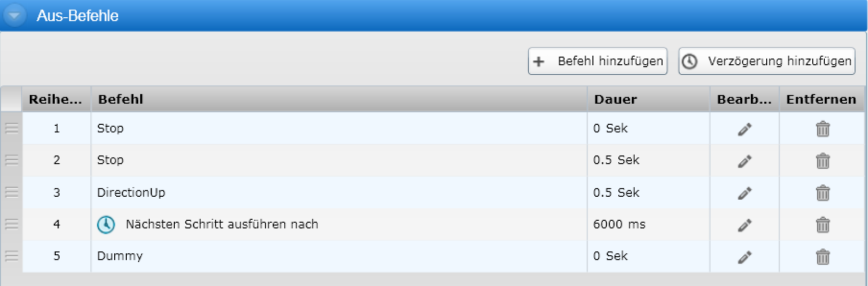Viewport: 868px width, 286px height.
Task: Click the clock icon in row 4
Action: coord(106,224)
